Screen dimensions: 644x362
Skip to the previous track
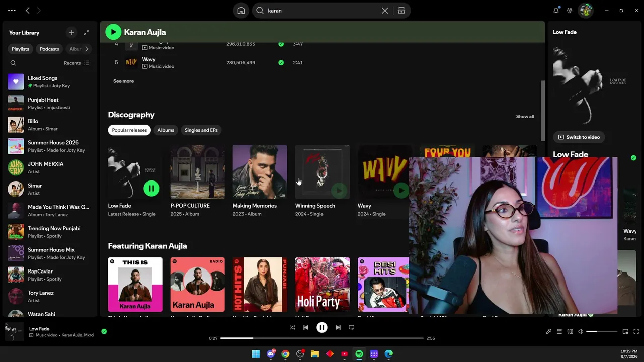click(306, 327)
